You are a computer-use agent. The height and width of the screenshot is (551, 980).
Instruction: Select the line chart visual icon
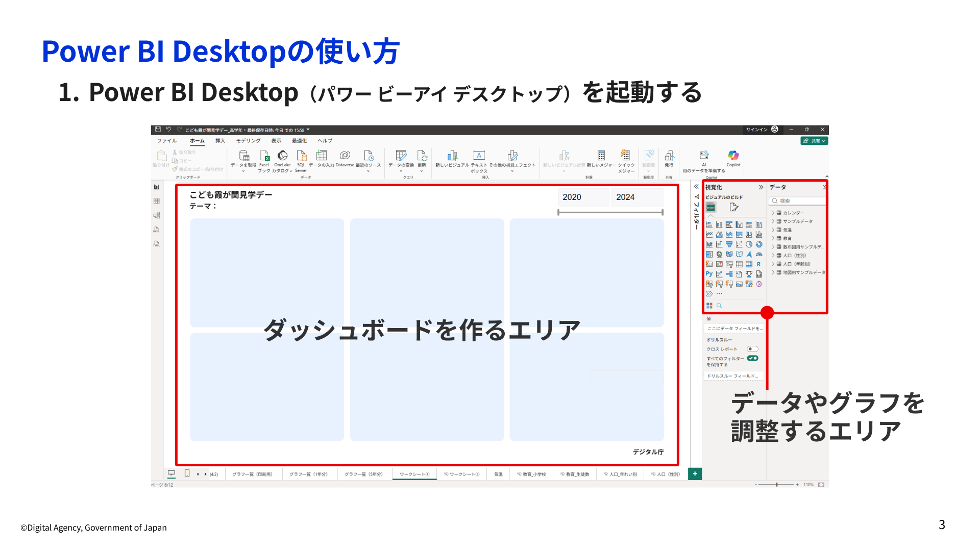click(x=709, y=235)
